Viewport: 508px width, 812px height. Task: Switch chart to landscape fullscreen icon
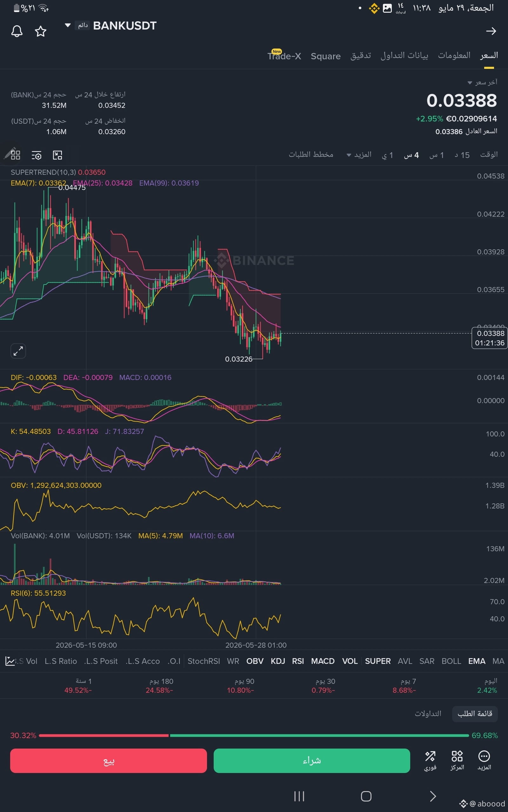[57, 155]
